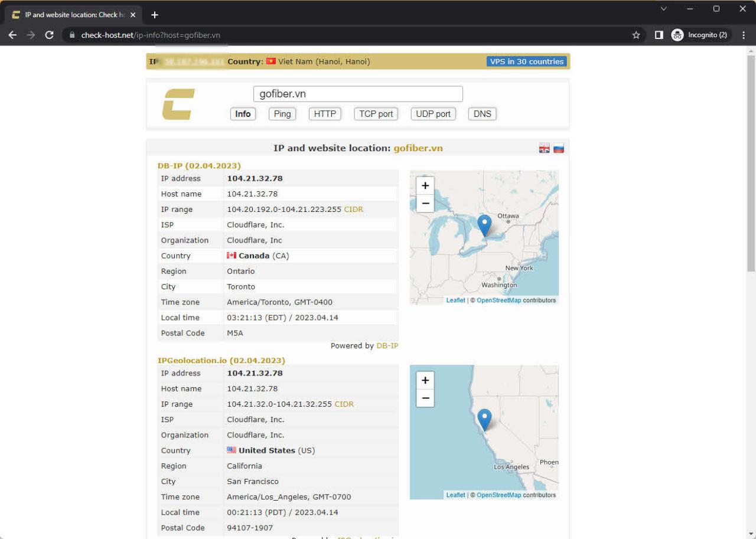Click the Viet Nam (Hanoi, Hanoi) country text
The image size is (756, 539).
pos(324,61)
